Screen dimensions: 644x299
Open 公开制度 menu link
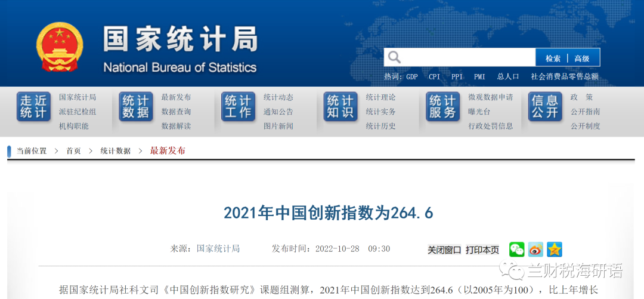pyautogui.click(x=586, y=127)
